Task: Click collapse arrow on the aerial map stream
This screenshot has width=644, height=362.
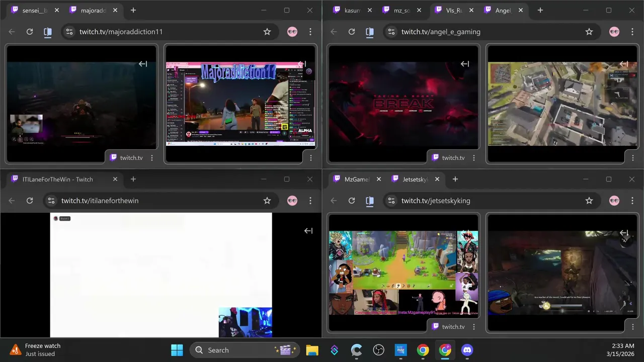Action: [x=624, y=64]
